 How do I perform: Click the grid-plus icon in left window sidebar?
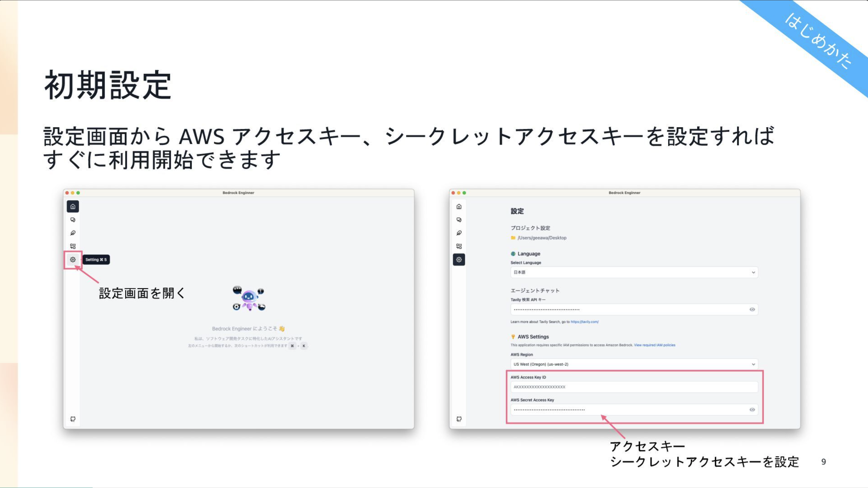(x=73, y=246)
